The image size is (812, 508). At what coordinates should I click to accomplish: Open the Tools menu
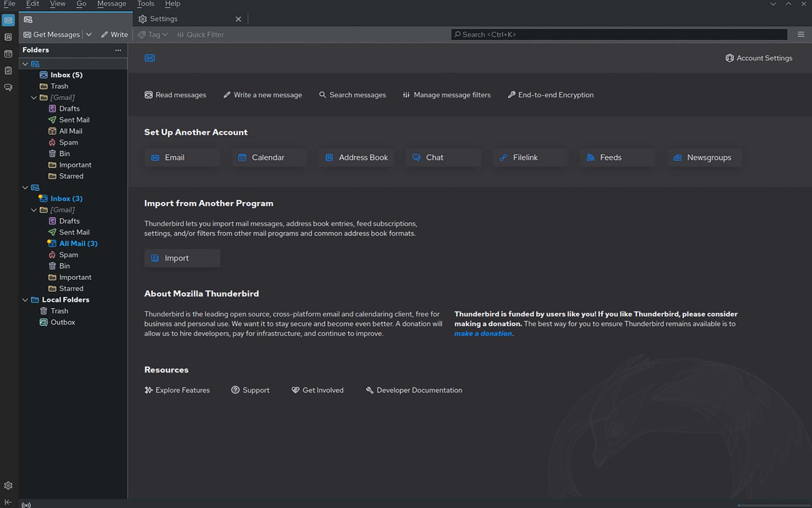(x=145, y=4)
